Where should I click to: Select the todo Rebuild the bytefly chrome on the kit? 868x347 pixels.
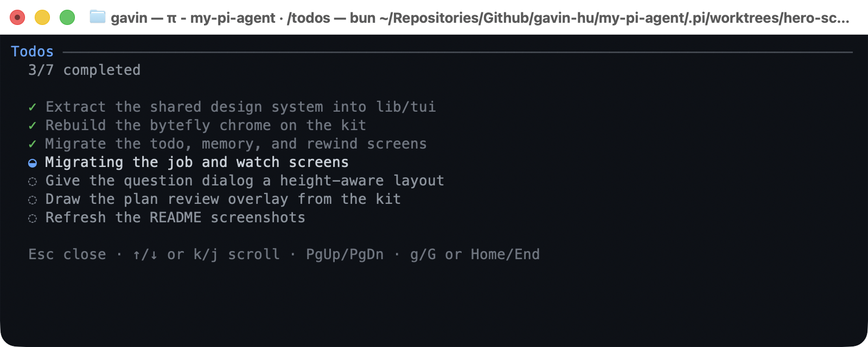coord(206,125)
